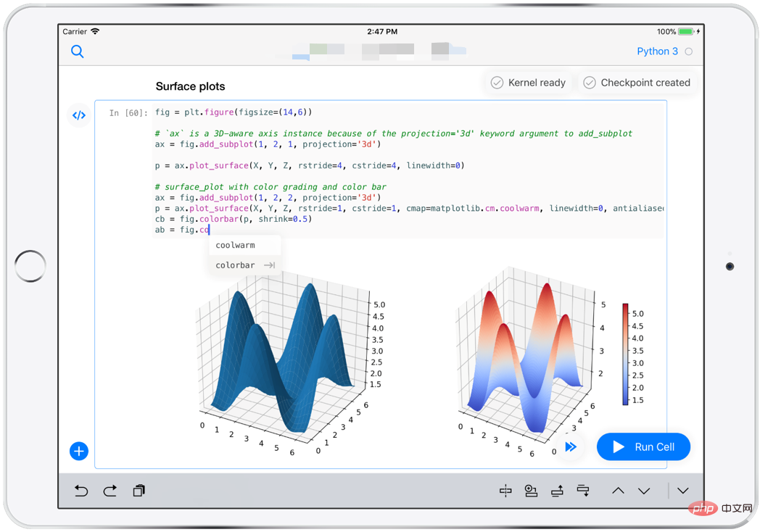Jump to previous cell with up chevron
Image resolution: width=760 pixels, height=532 pixels.
(618, 491)
